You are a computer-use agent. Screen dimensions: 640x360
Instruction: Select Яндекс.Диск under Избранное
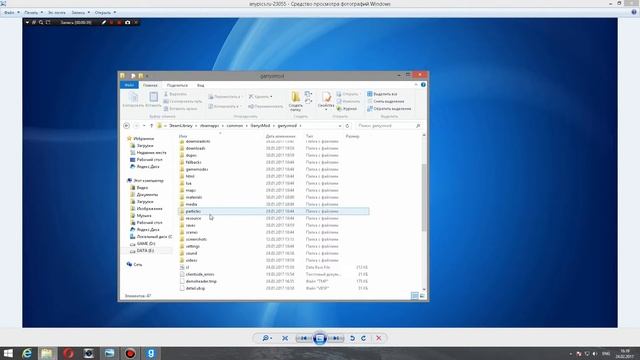(x=144, y=167)
